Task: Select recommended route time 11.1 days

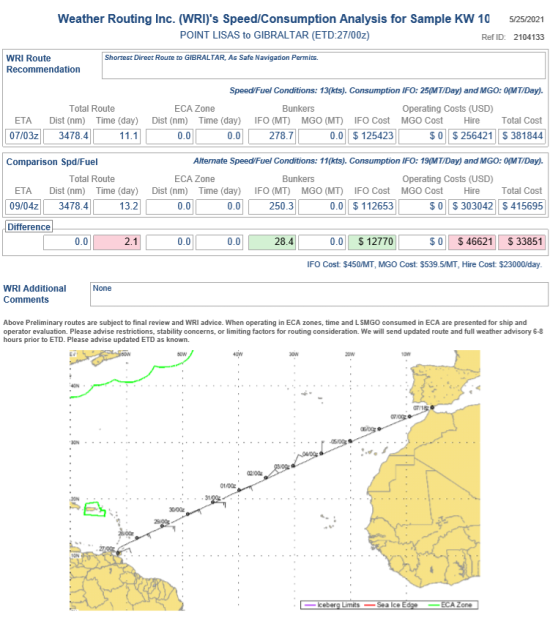Action: coord(117,136)
